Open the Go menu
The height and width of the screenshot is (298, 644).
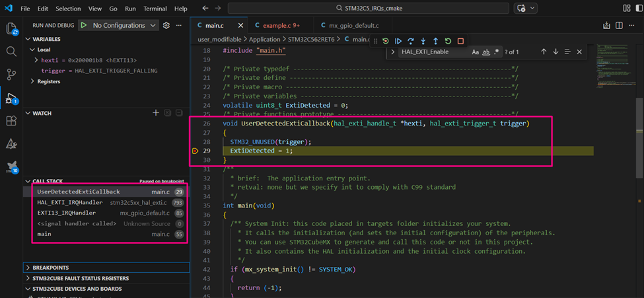(x=114, y=8)
